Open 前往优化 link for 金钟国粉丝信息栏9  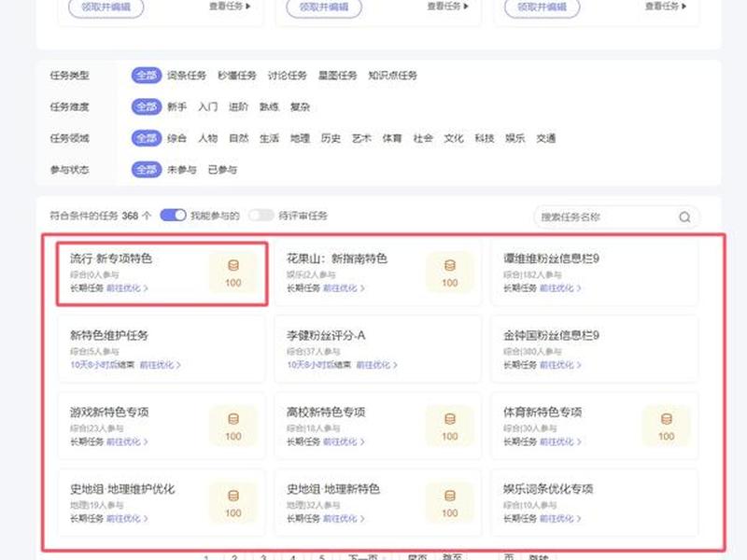point(560,365)
